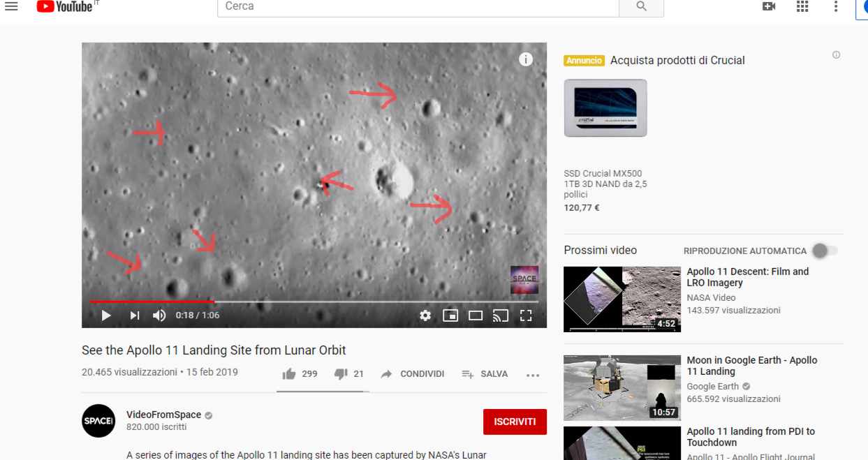Click the ISCRIVITI subscribe button
The height and width of the screenshot is (460, 868).
(515, 422)
